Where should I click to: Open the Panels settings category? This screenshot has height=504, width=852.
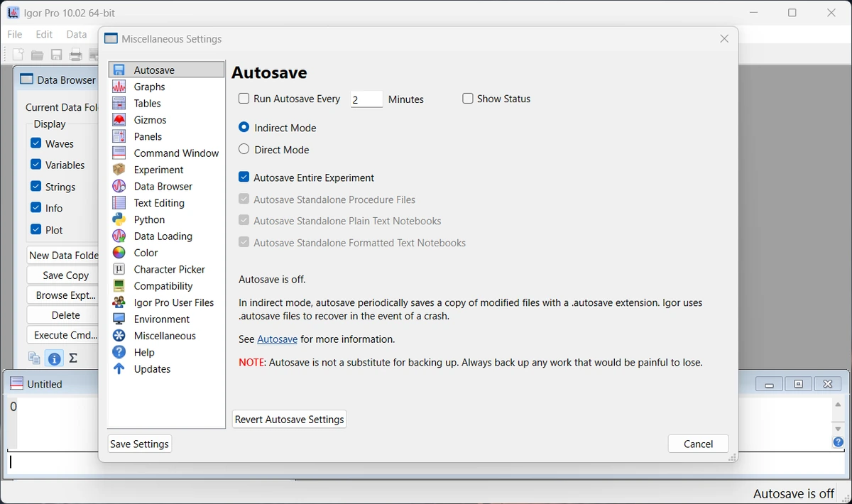[x=166, y=136]
